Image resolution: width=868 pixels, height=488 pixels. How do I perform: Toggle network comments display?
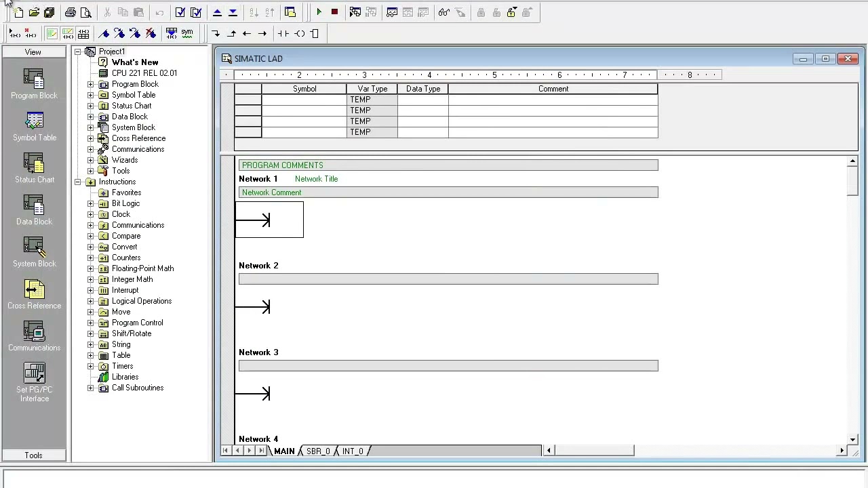coord(68,33)
